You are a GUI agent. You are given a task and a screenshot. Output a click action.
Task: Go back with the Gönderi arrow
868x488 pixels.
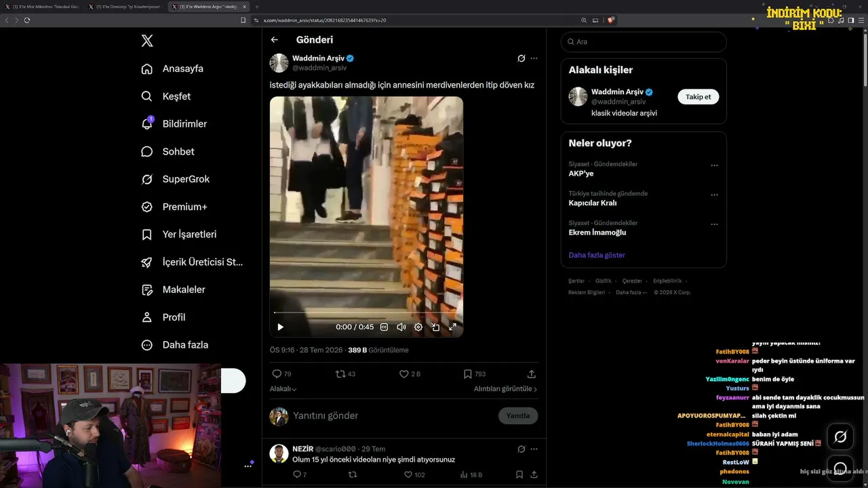point(275,40)
